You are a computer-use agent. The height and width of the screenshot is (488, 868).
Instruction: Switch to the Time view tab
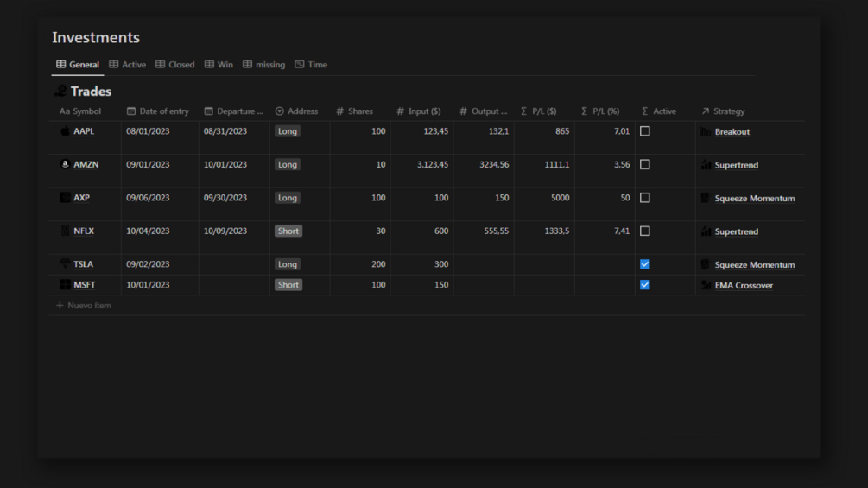coord(311,64)
